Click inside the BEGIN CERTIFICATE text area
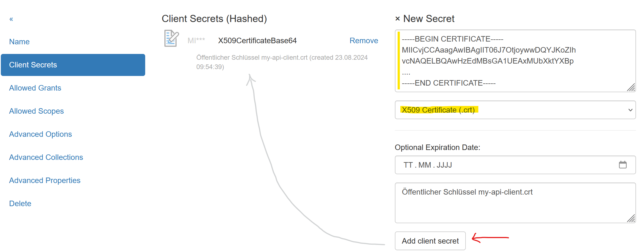 click(509, 61)
